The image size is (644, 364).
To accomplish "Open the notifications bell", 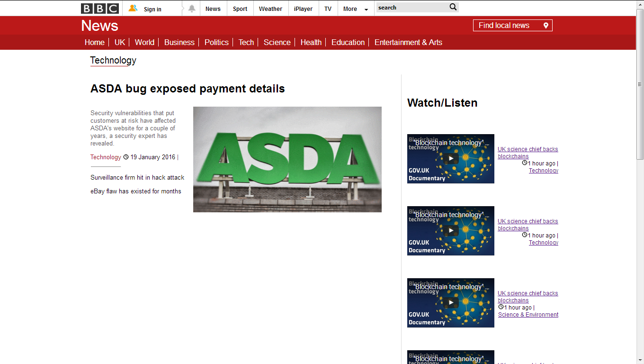I will 192,9.
